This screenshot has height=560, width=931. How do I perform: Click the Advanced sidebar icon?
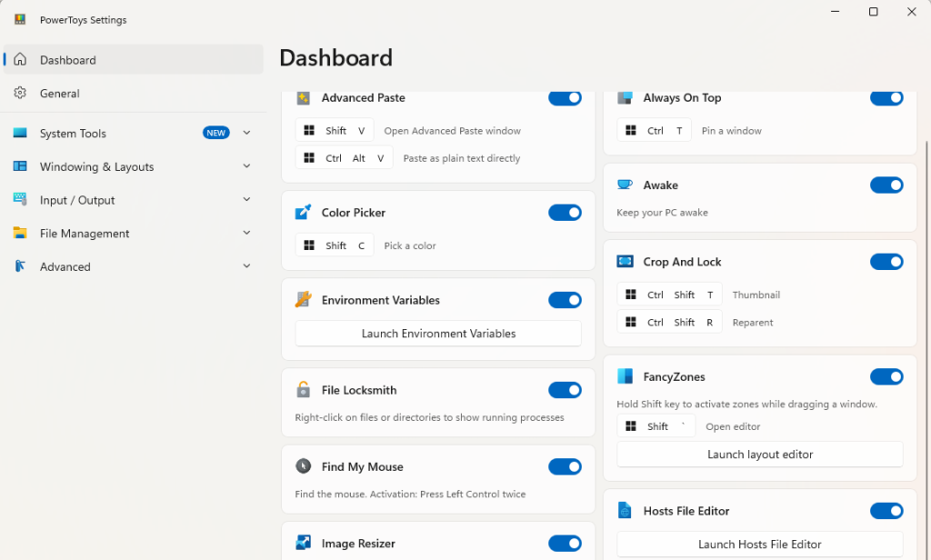point(20,266)
